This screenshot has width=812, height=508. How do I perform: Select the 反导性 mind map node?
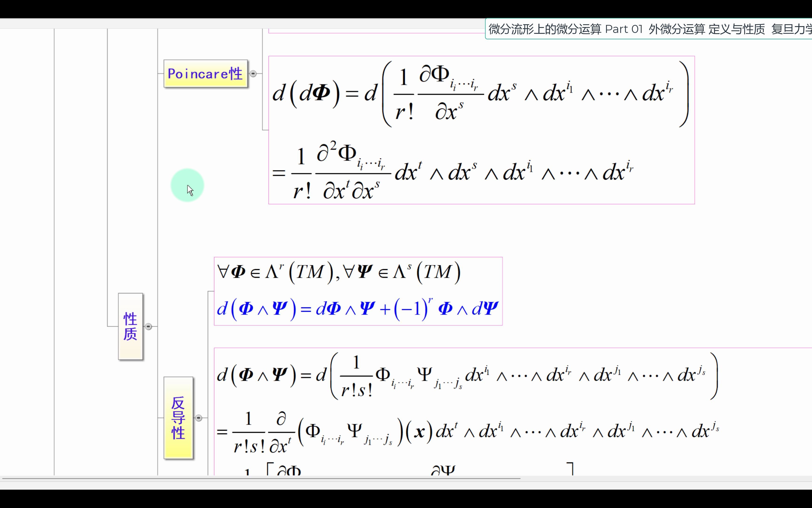point(178,418)
